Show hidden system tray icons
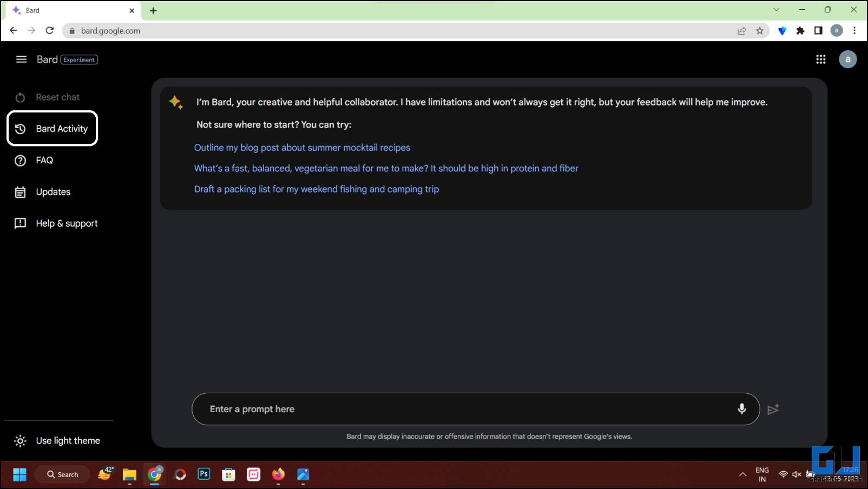868x489 pixels. (742, 474)
